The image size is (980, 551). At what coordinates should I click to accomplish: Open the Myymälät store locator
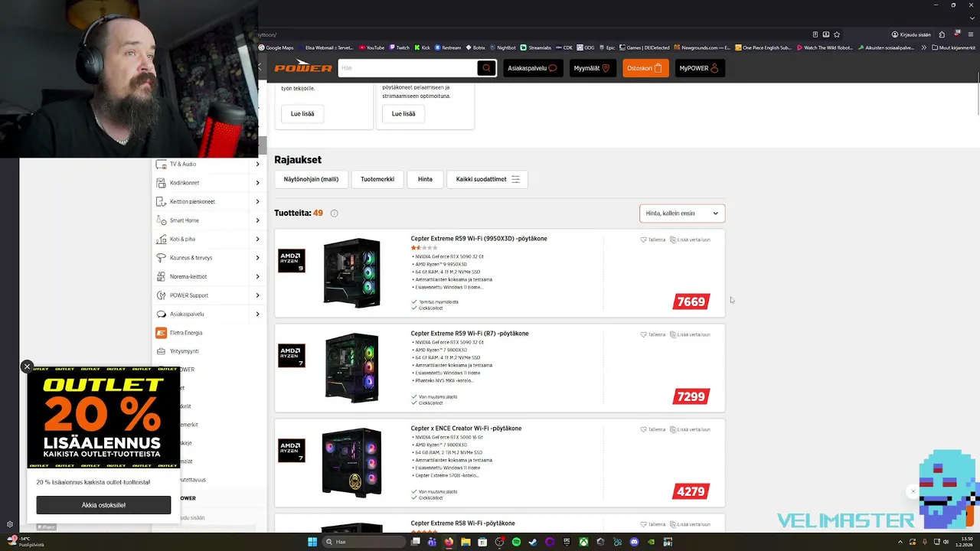pos(592,68)
